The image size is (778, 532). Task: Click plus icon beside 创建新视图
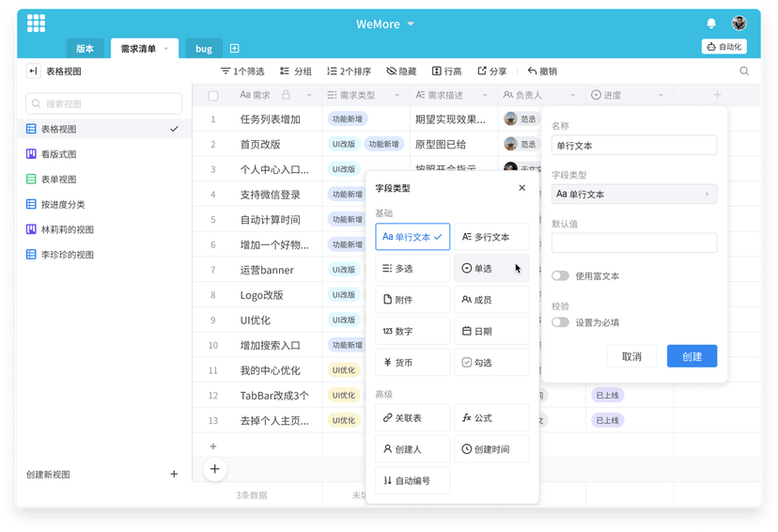174,475
